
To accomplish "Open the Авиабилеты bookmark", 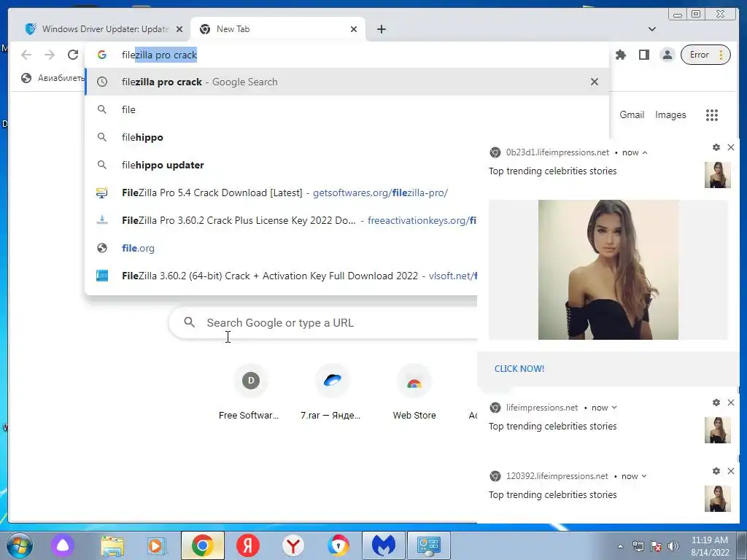I will (53, 78).
